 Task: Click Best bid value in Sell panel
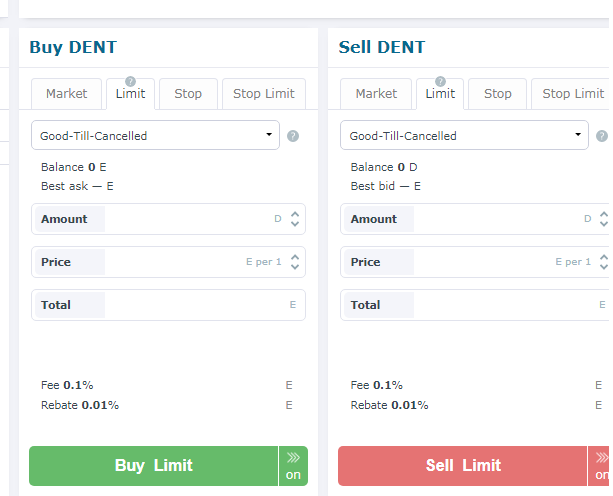click(386, 186)
